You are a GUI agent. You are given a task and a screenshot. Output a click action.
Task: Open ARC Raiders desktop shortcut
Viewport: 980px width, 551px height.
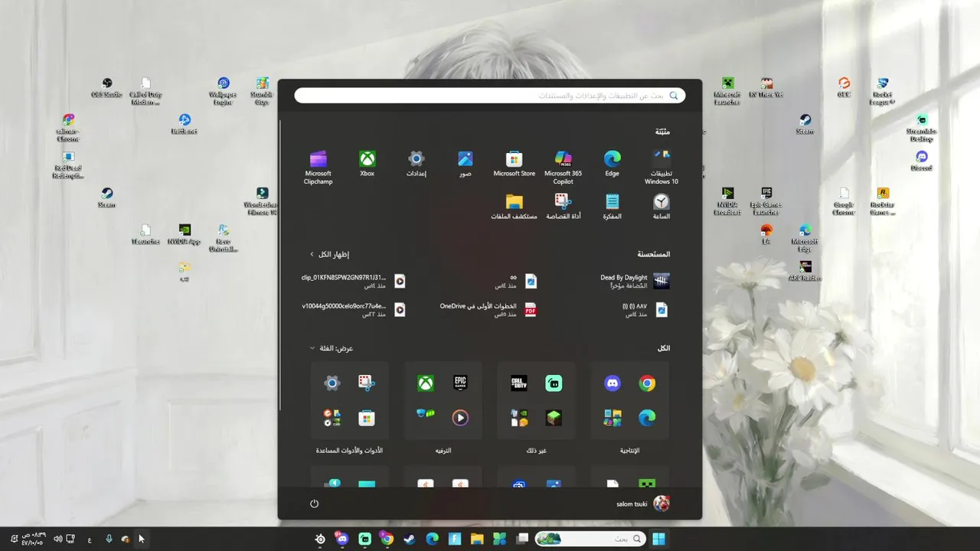click(805, 271)
